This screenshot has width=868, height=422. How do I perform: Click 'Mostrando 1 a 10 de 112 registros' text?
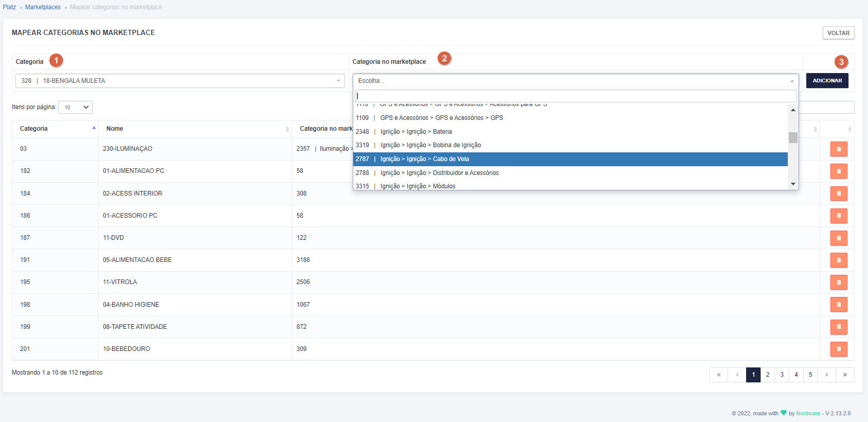pos(57,373)
